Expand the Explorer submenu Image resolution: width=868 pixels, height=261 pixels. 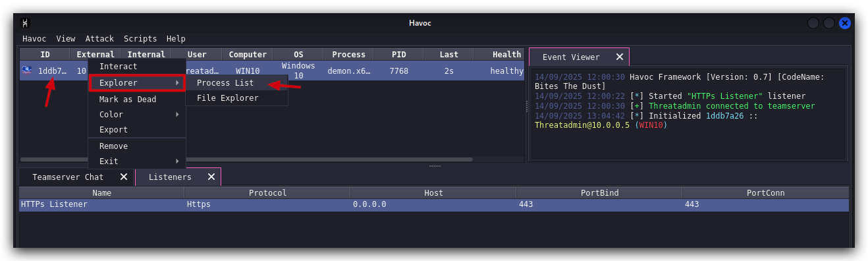click(x=137, y=83)
